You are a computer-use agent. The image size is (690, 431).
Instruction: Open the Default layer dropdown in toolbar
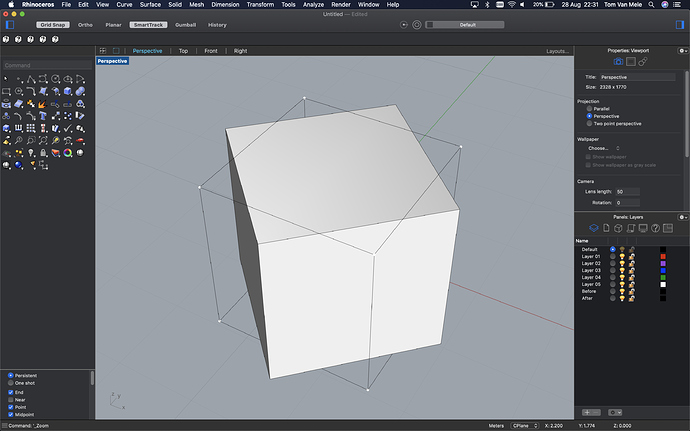(x=468, y=24)
